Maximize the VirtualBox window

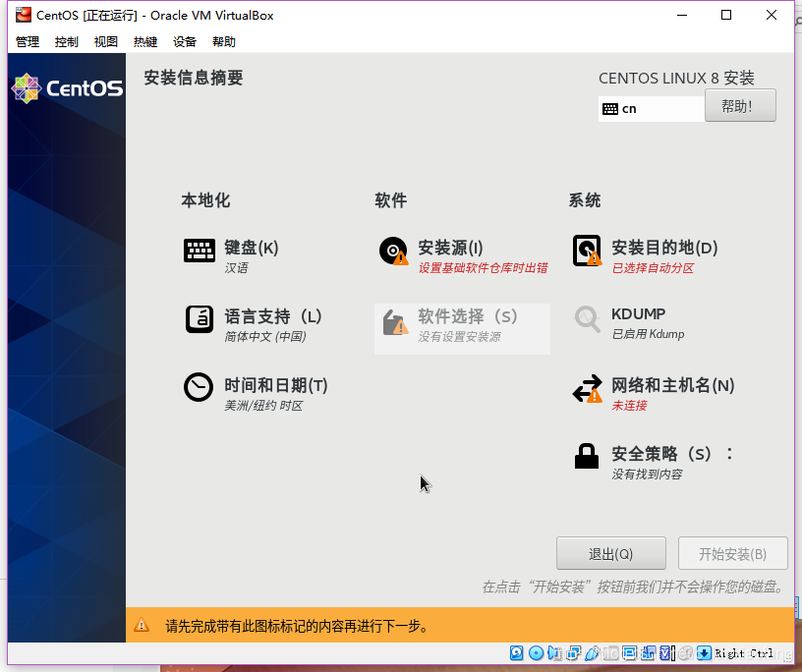726,16
